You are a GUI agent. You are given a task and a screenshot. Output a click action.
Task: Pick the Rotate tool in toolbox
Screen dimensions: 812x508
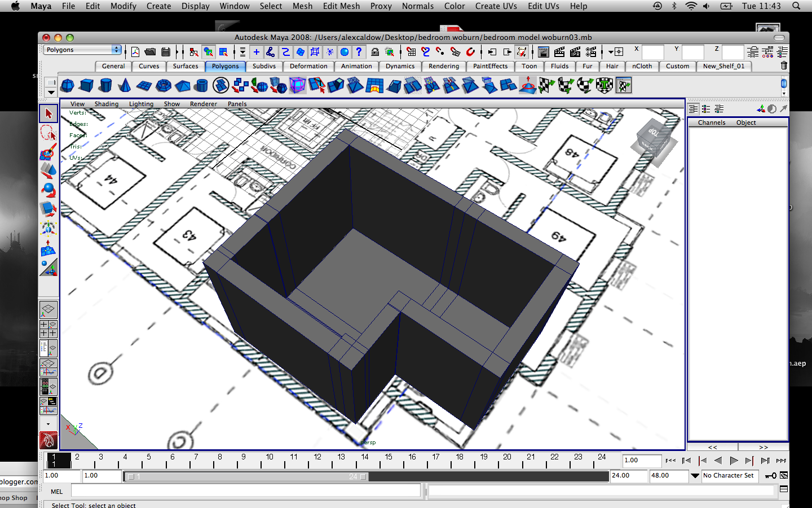coord(48,190)
